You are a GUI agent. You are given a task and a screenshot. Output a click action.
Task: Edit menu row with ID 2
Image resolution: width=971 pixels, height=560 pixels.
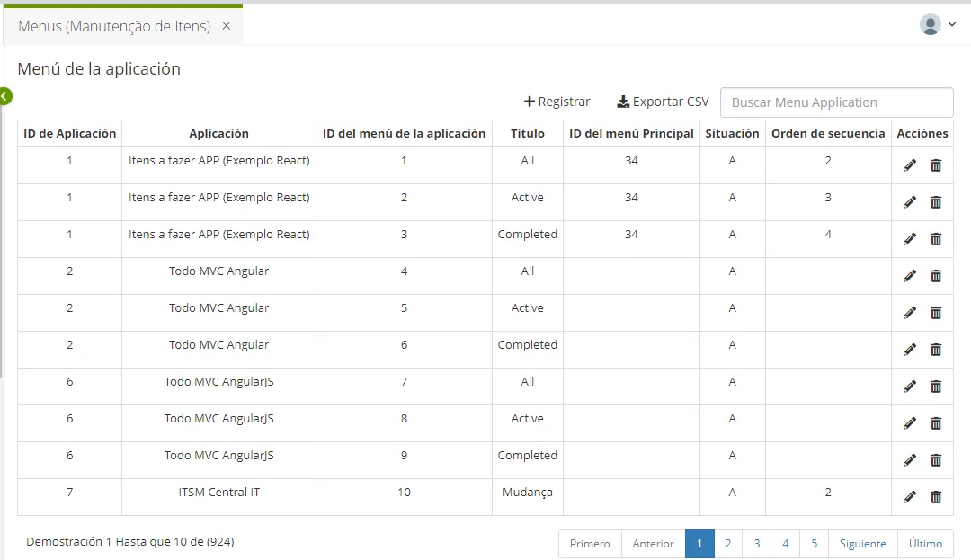(909, 202)
